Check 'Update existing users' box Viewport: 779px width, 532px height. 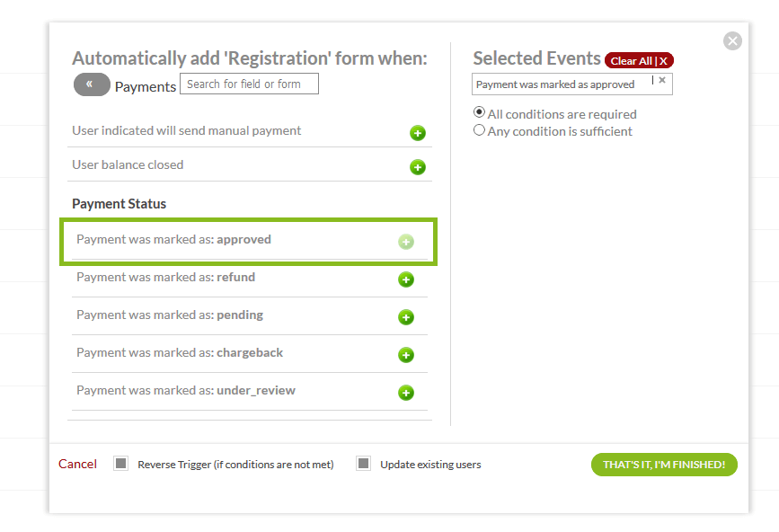(363, 464)
